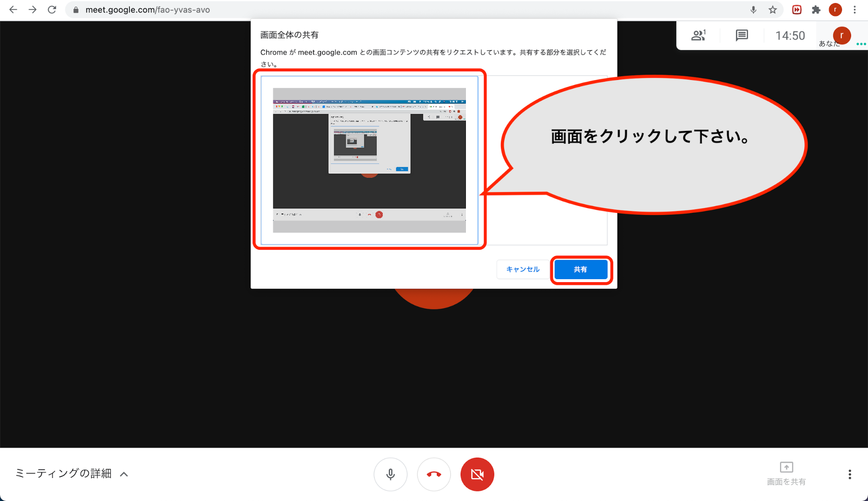The height and width of the screenshot is (501, 868).
Task: Open Meet more options three dots
Action: [x=850, y=474]
